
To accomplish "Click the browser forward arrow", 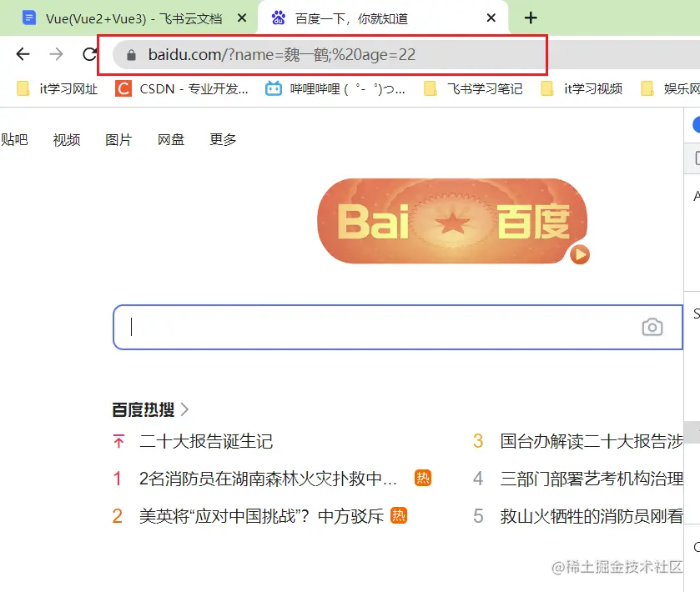I will click(56, 54).
